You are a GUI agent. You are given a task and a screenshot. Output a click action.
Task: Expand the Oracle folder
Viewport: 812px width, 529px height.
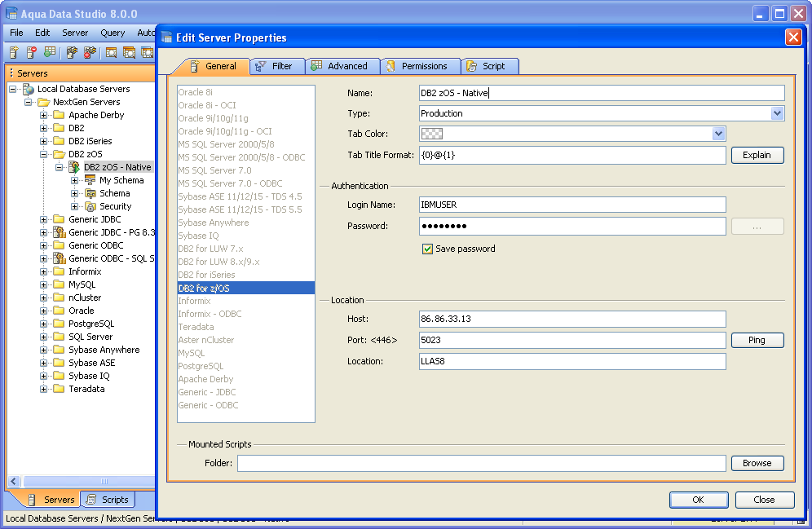coord(44,311)
